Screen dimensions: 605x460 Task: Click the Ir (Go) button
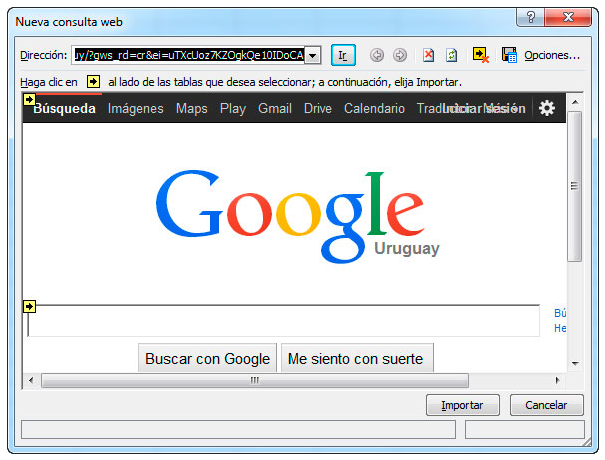coord(343,55)
